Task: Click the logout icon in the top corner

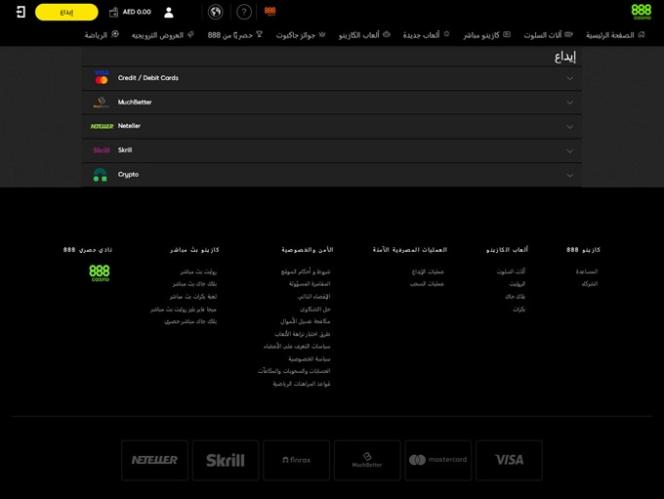Action: tap(21, 12)
